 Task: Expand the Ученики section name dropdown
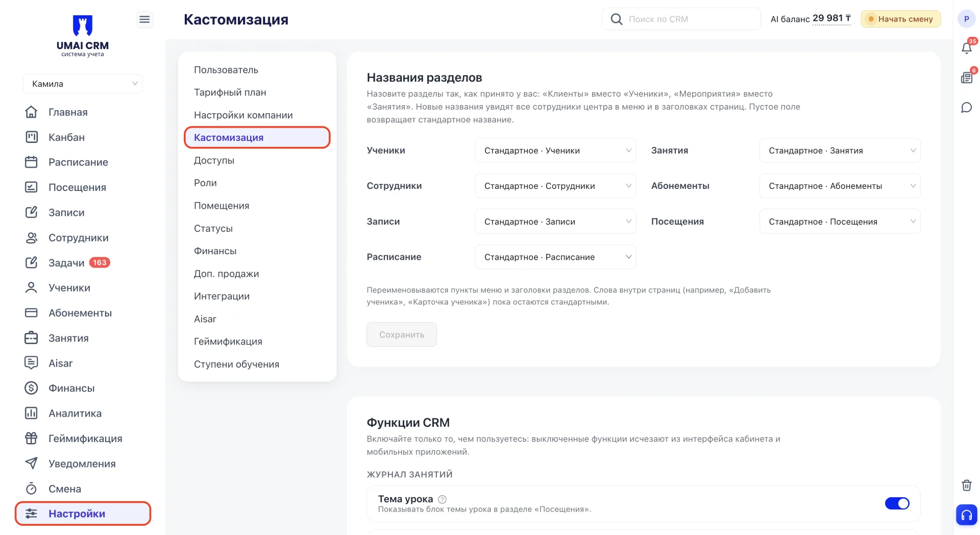click(555, 151)
